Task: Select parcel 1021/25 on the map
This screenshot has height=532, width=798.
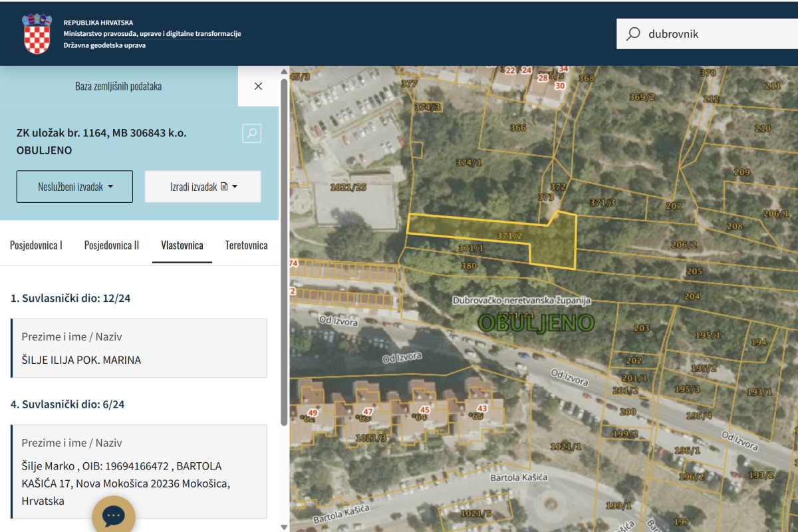Action: [350, 187]
